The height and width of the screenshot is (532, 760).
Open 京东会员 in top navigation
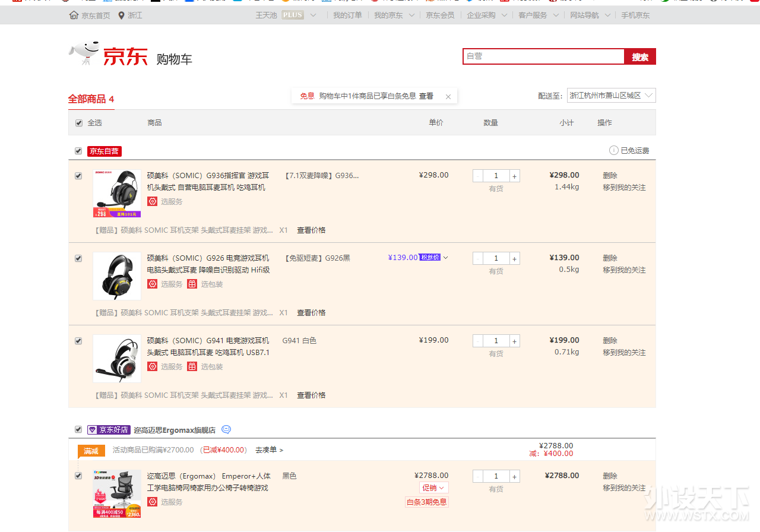(440, 15)
